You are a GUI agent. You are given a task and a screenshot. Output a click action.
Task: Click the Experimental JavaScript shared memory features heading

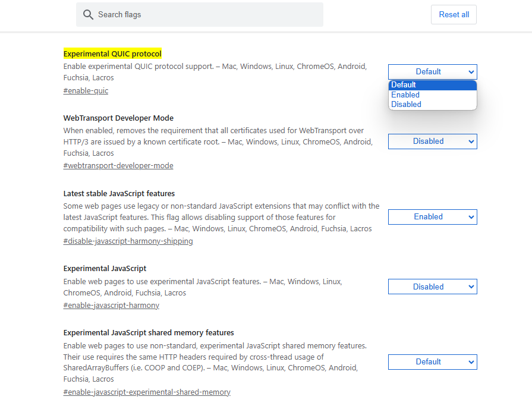(x=149, y=333)
